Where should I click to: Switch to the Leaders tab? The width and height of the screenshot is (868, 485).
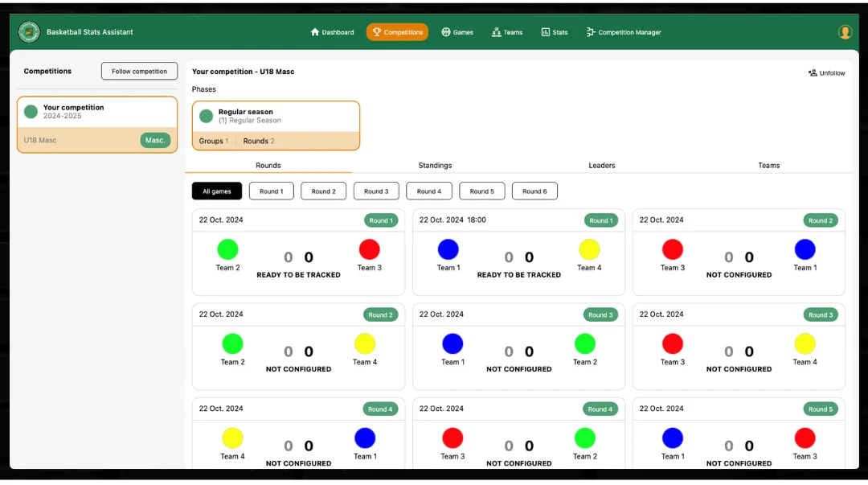pos(601,166)
